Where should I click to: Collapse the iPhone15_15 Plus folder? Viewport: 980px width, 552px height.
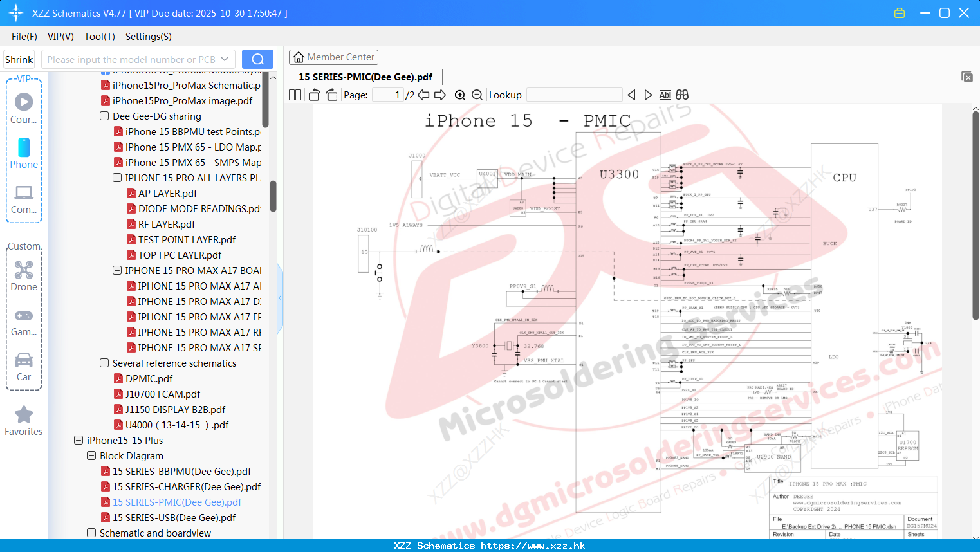[79, 441]
